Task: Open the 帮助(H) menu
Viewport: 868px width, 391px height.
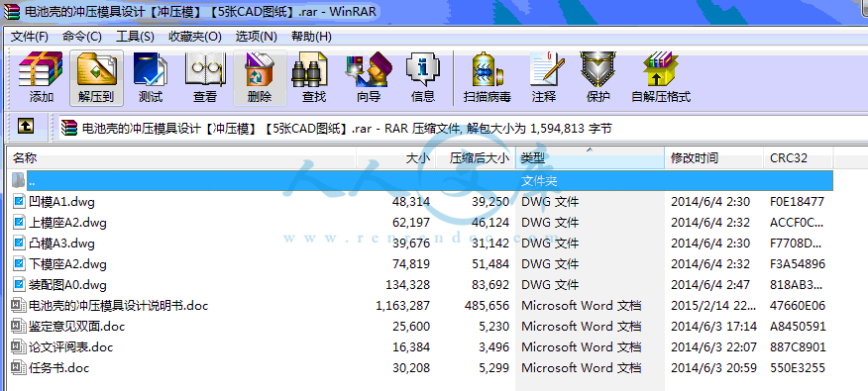Action: tap(311, 37)
